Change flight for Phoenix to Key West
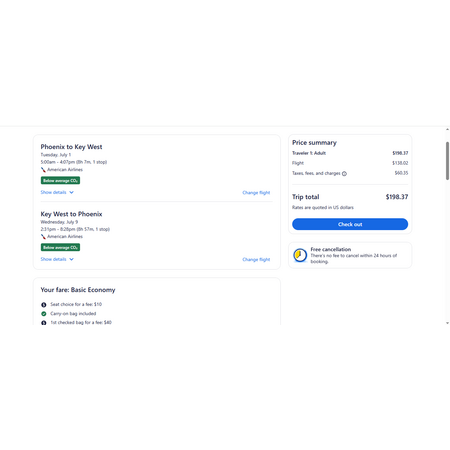This screenshot has height=450, width=450. point(256,193)
